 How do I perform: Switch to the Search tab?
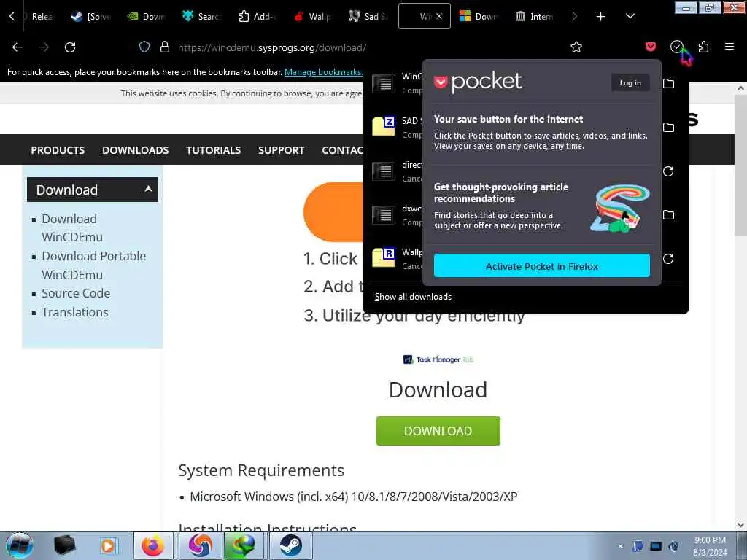202,17
